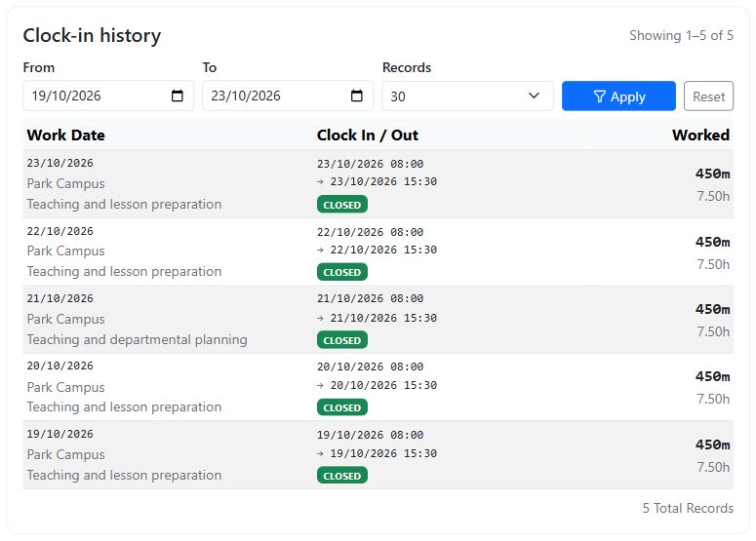Click Park Campus in the 23/10/2026 row

pyautogui.click(x=66, y=183)
